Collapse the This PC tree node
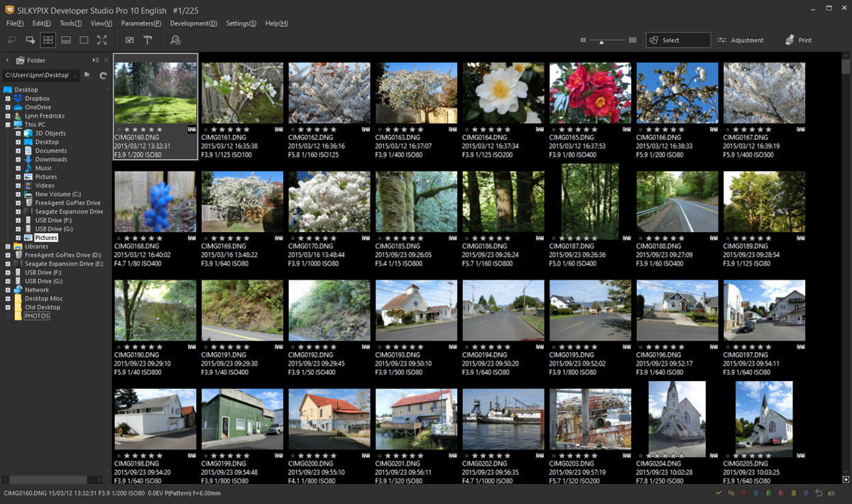The height and width of the screenshot is (504, 852). pyautogui.click(x=8, y=125)
